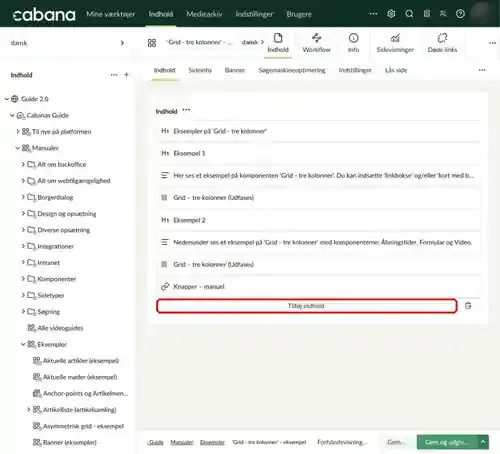Viewport: 500px width, 454px height.
Task: Open the Workflow view
Action: coord(316,43)
